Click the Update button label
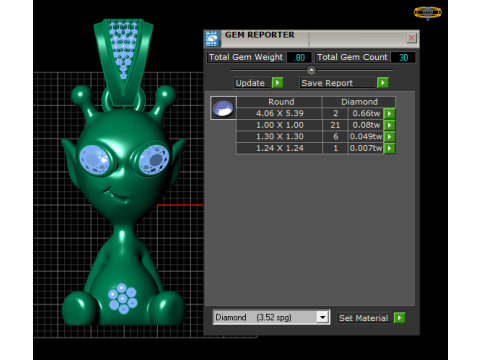 pos(250,83)
